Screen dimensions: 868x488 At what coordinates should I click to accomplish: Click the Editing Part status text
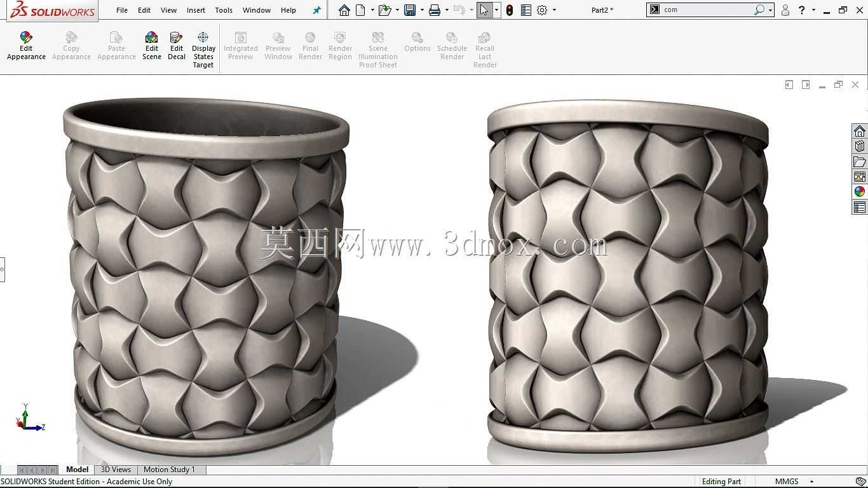point(721,482)
